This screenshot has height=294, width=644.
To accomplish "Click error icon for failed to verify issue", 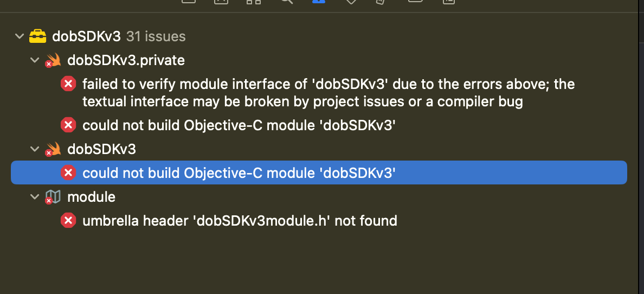I will 68,84.
